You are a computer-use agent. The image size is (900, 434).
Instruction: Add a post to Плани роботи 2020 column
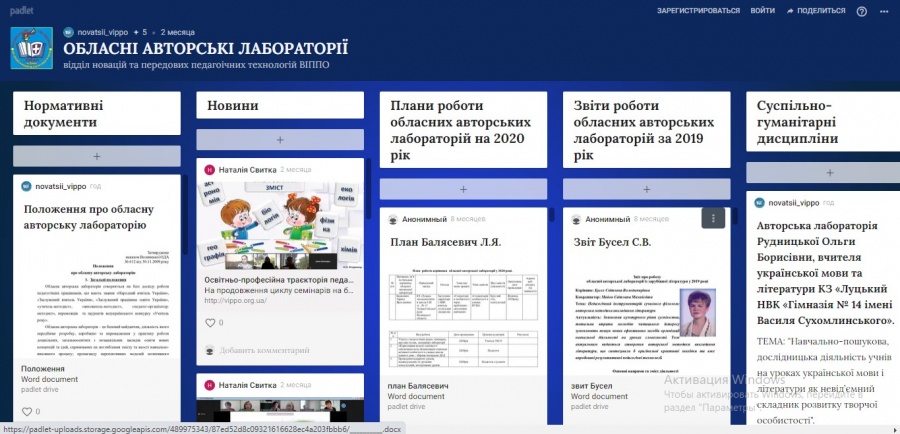coord(463,189)
